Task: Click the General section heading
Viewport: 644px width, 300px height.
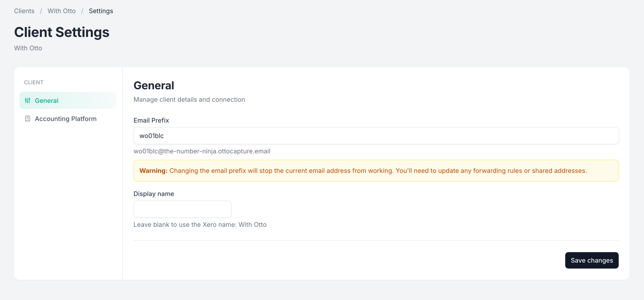Action: tap(154, 86)
